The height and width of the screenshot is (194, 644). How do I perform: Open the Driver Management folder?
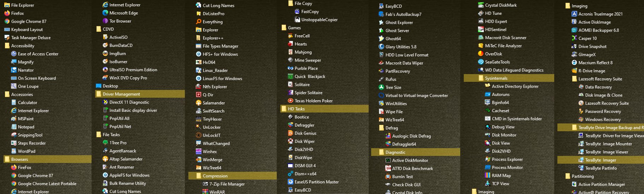(x=140, y=94)
